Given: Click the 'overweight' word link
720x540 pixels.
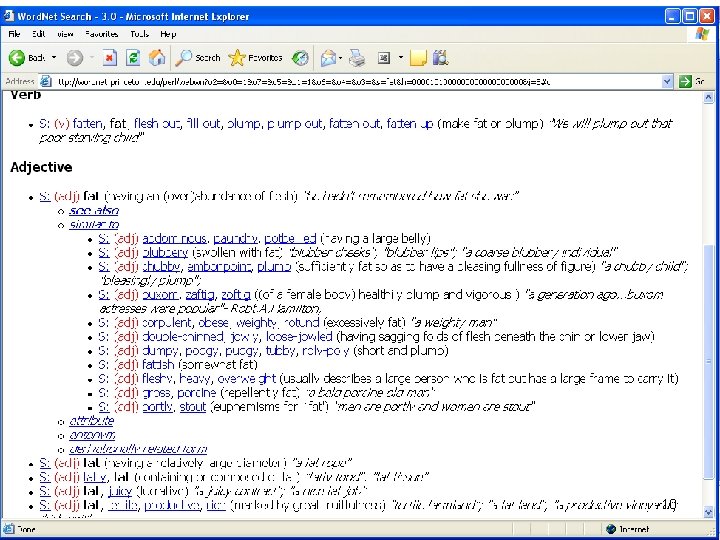Looking at the screenshot, I should pyautogui.click(x=247, y=379).
